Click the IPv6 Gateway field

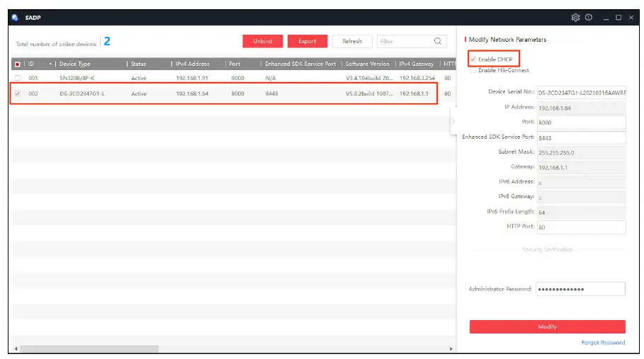coord(581,198)
